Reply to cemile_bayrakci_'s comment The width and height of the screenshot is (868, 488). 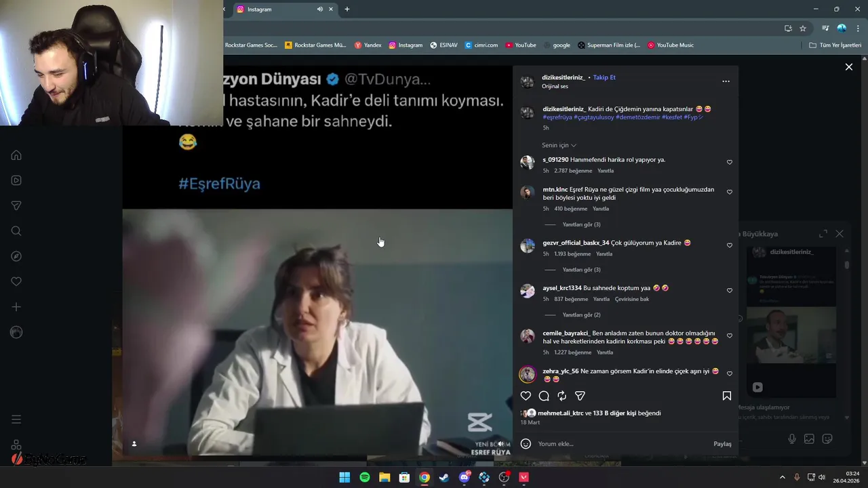pos(605,352)
